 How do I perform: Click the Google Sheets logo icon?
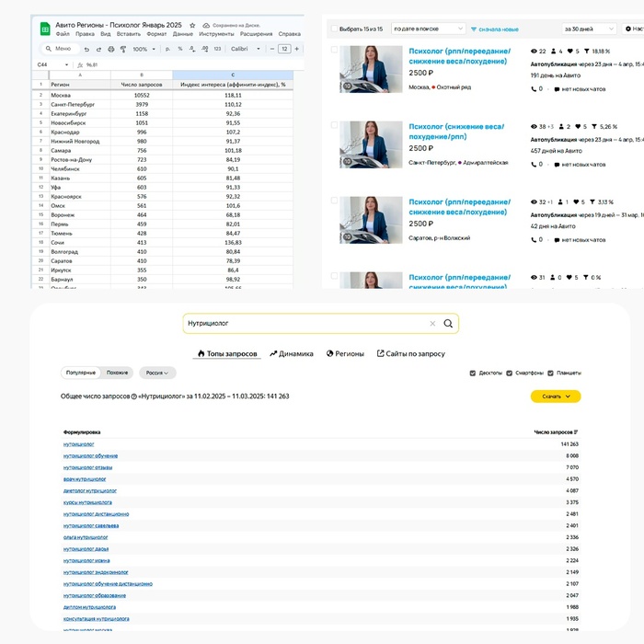click(x=44, y=29)
